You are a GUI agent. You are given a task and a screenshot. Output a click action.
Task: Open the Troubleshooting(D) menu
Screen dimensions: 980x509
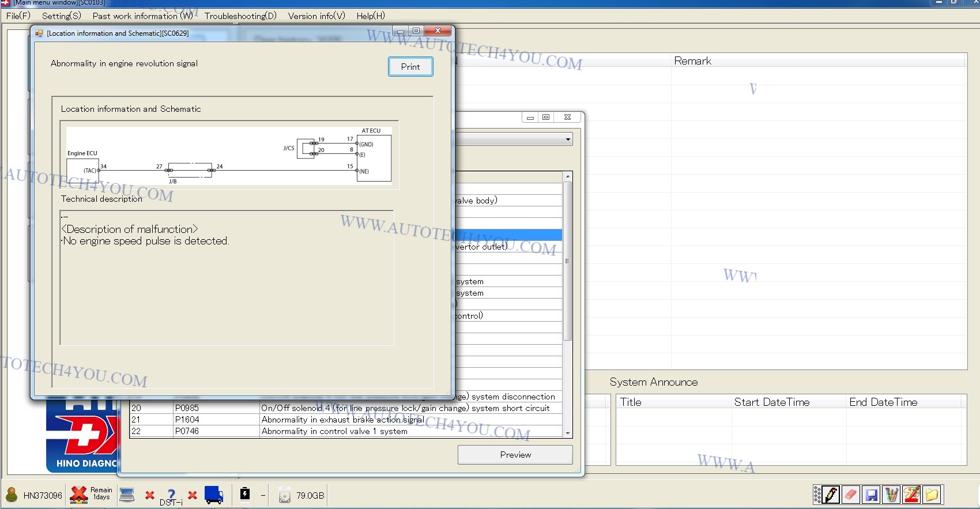click(240, 16)
